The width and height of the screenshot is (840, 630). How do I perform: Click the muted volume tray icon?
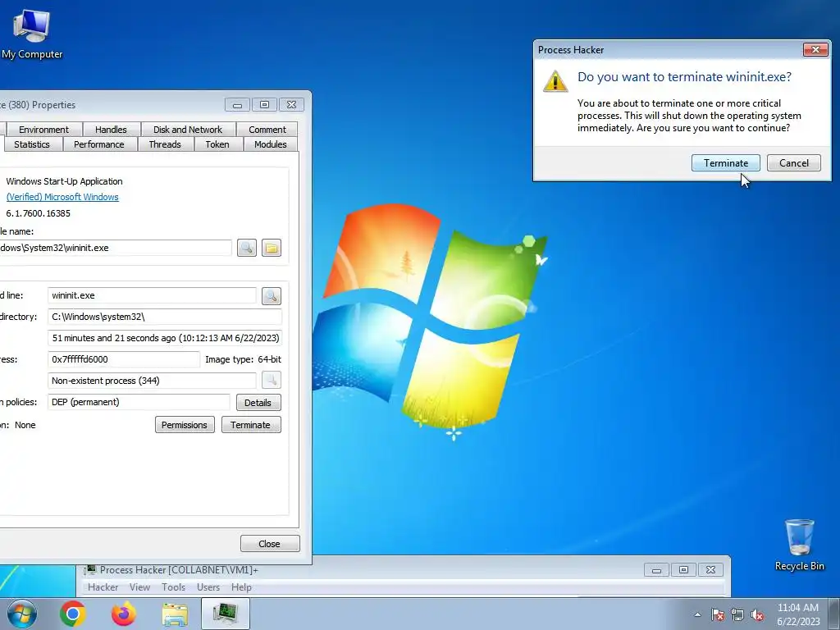point(757,615)
